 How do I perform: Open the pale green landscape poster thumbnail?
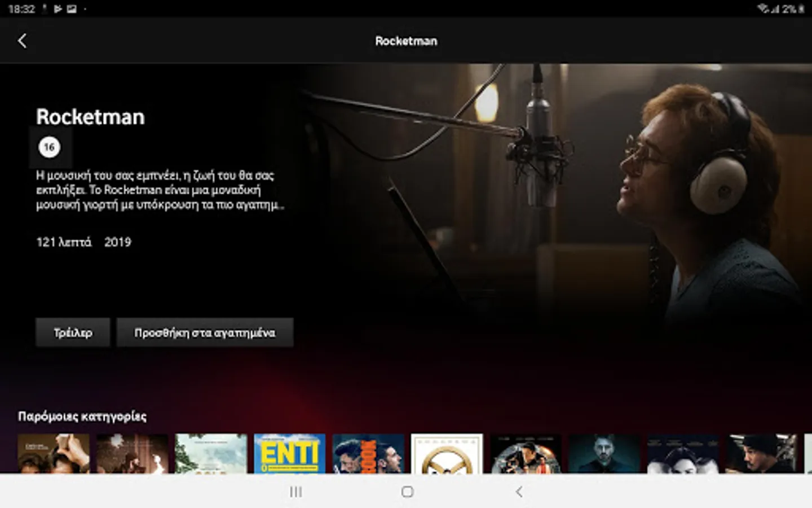(x=211, y=453)
